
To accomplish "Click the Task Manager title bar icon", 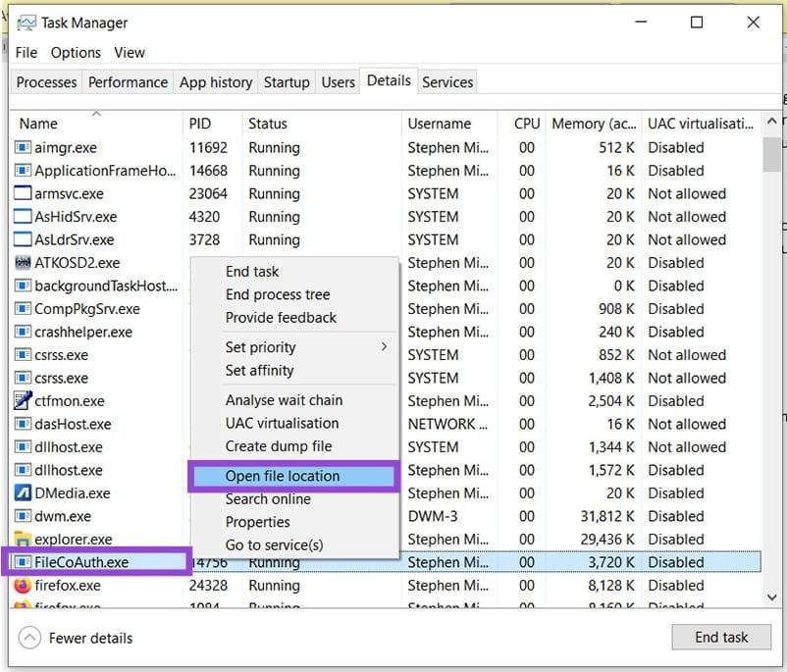I will point(26,23).
